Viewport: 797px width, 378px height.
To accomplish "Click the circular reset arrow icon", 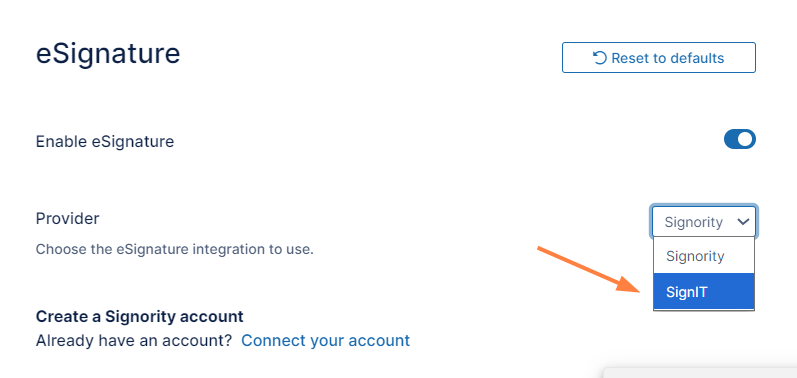I will point(600,58).
